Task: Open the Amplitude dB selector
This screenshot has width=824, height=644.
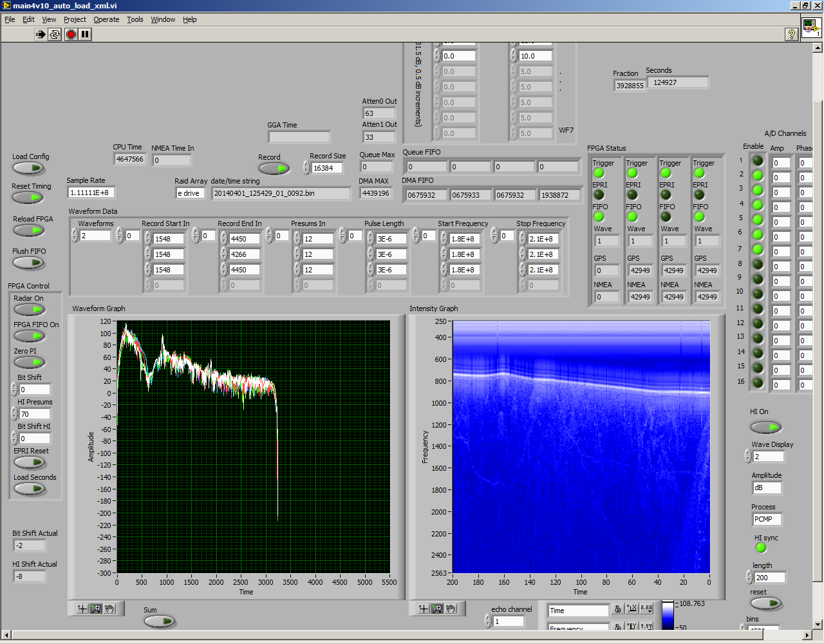Action: [x=766, y=488]
